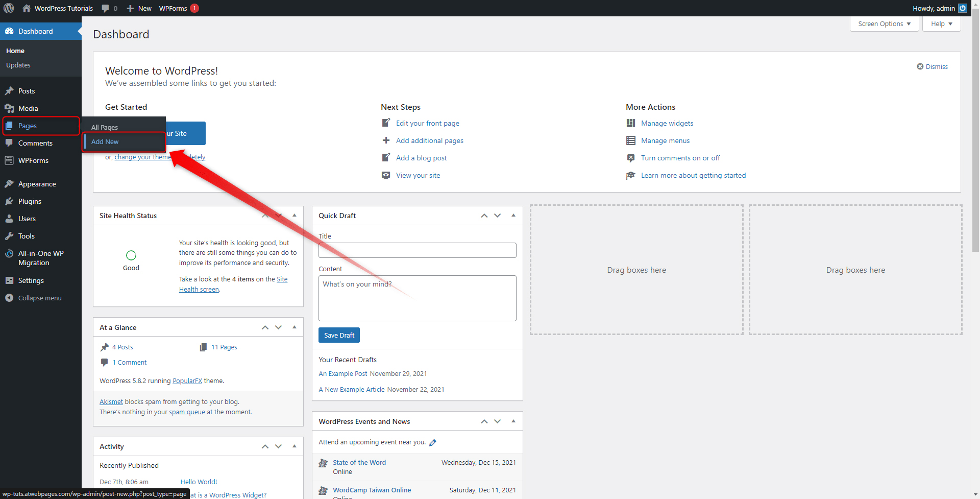
Task: Move At a Glance box up
Action: click(x=265, y=327)
